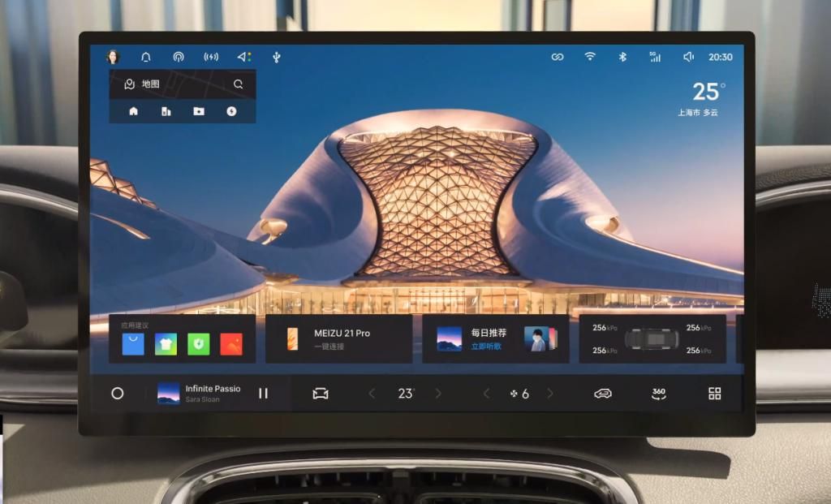Tap the hotspot broadcast icon in status bar
The height and width of the screenshot is (504, 831).
[x=179, y=57]
